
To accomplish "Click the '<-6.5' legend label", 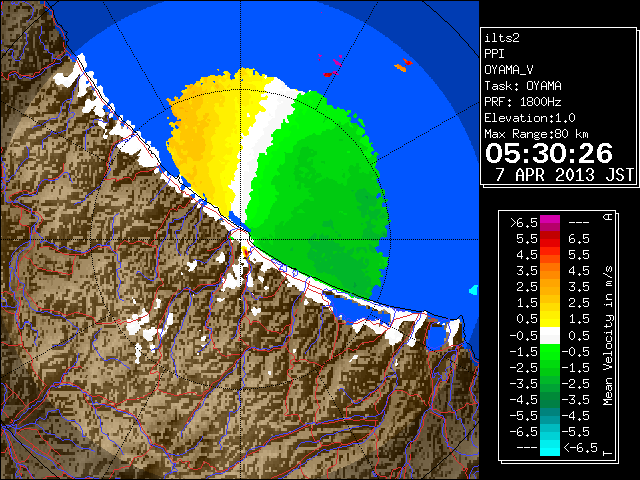I will pyautogui.click(x=580, y=448).
